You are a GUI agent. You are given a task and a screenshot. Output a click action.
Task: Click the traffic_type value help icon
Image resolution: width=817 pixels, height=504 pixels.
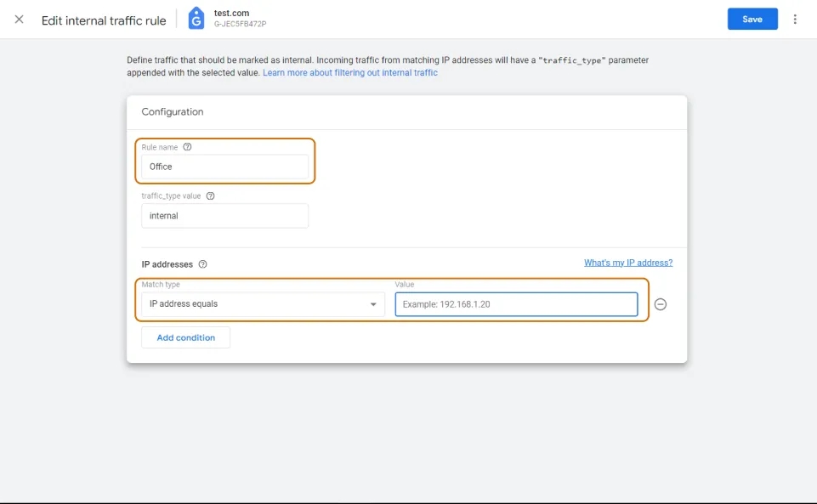(x=211, y=196)
